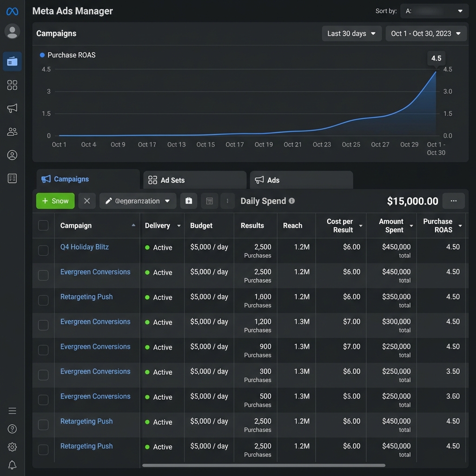Switch to the Ad Sets tab
This screenshot has height=476, width=476.
pos(194,180)
